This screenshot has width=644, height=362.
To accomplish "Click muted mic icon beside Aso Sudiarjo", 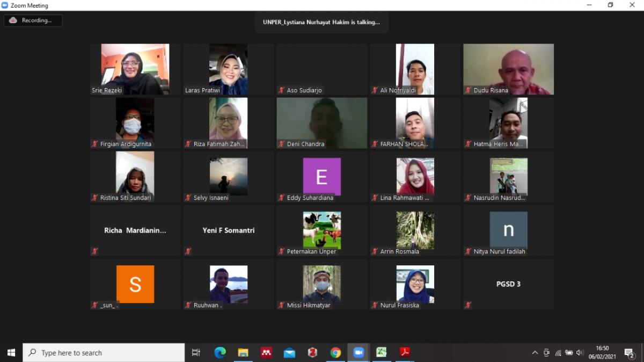I will (x=281, y=90).
